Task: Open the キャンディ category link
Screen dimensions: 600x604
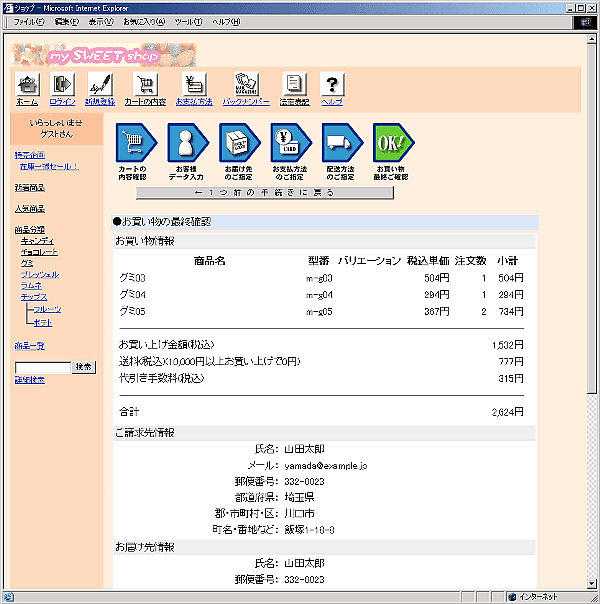Action: point(37,241)
